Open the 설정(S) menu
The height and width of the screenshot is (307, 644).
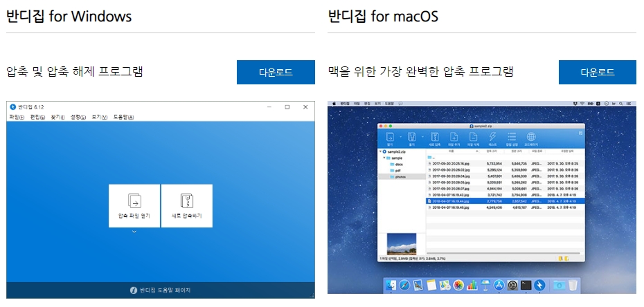point(78,118)
